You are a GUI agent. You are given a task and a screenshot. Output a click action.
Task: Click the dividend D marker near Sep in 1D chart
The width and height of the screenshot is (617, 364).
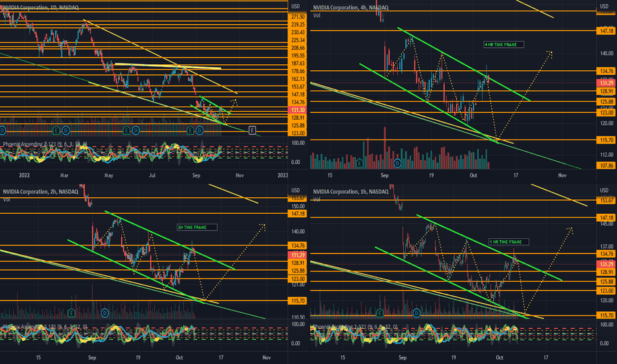click(x=199, y=130)
